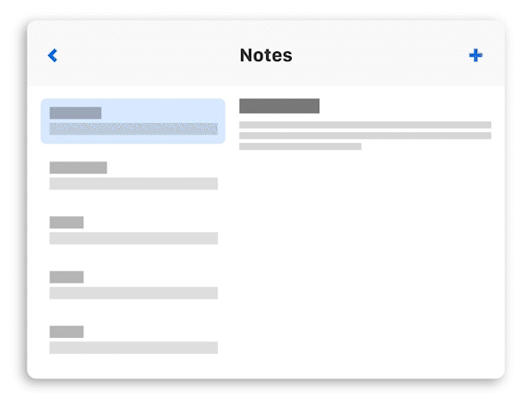Click the second note's title placeholder
532x399 pixels.
point(78,168)
